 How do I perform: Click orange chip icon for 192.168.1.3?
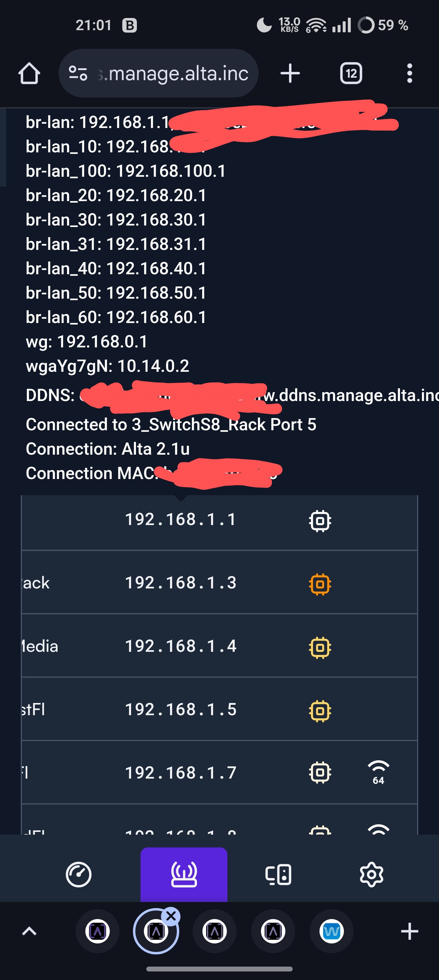click(320, 584)
